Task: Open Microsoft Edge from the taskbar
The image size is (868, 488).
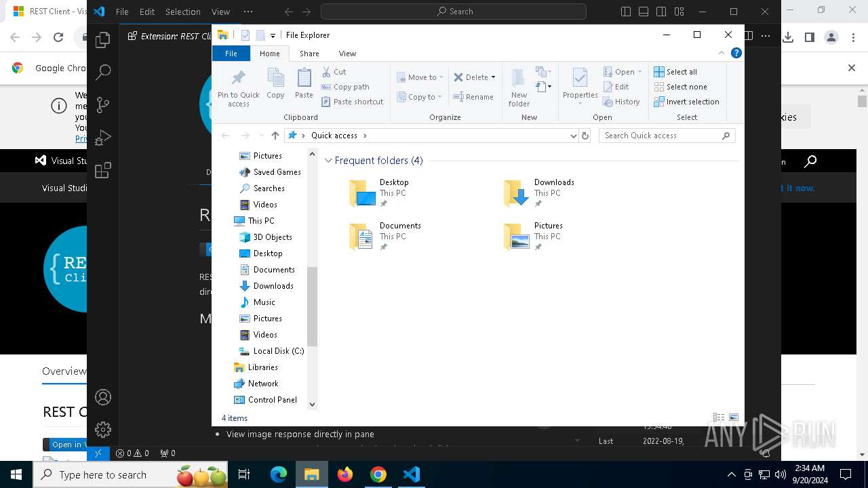Action: (279, 474)
